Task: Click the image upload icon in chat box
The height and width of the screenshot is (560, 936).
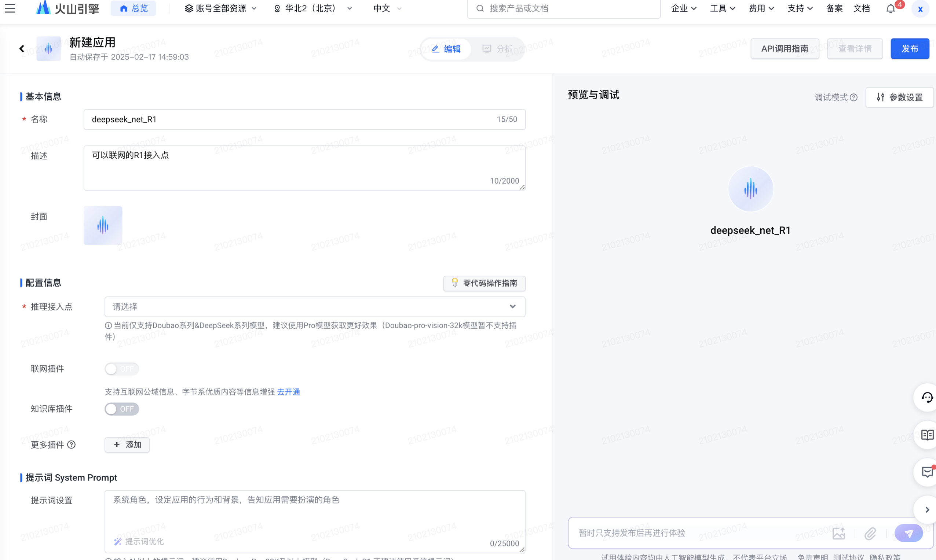Action: pos(838,533)
